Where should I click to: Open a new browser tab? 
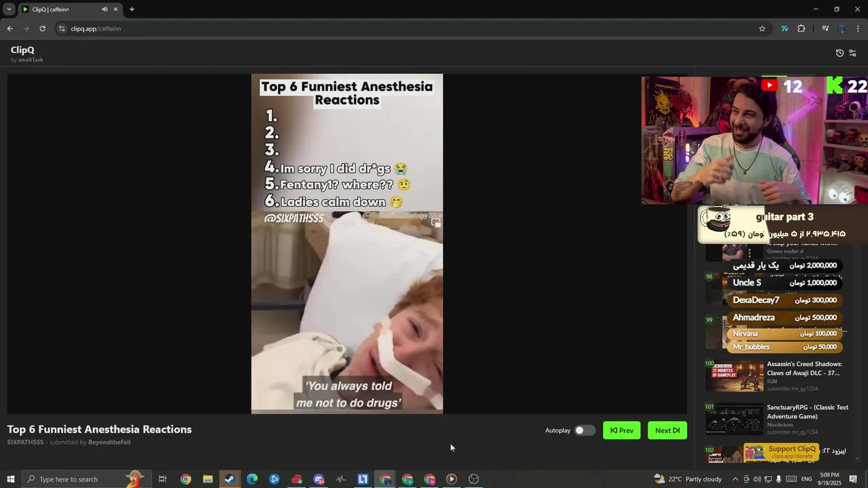[x=132, y=9]
